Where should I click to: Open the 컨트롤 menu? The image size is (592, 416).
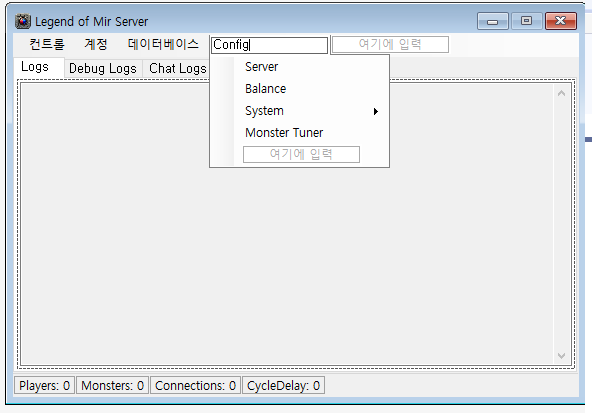click(47, 45)
